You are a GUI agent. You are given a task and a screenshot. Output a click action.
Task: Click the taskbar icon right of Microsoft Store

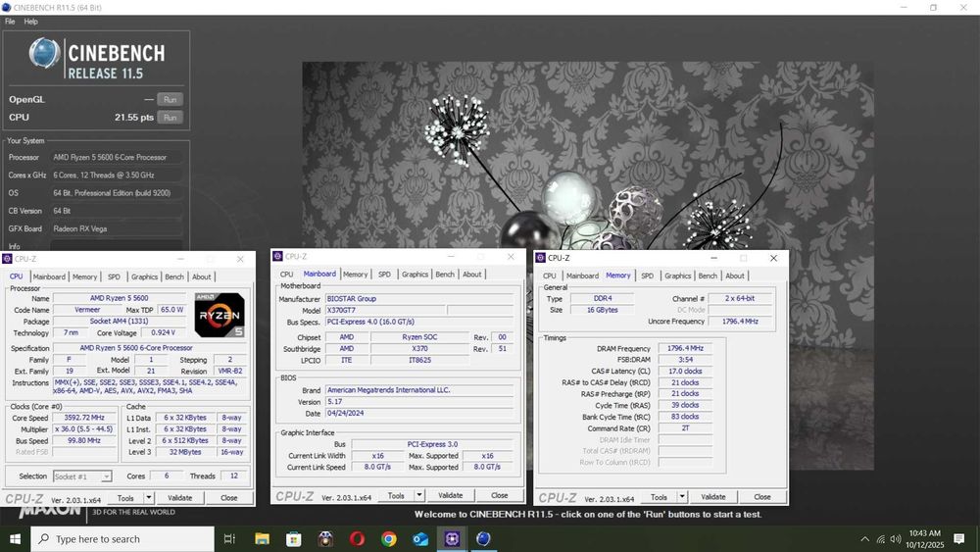[325, 539]
